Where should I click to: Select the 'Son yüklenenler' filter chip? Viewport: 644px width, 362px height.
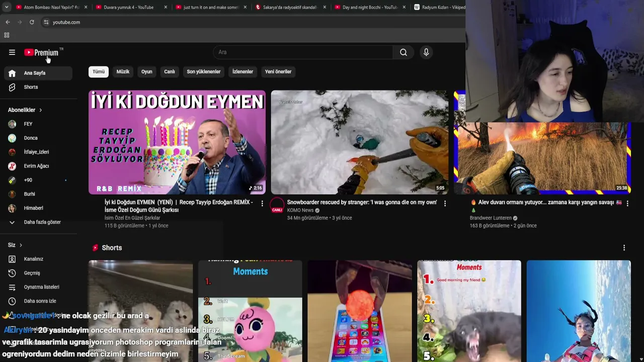pyautogui.click(x=204, y=71)
